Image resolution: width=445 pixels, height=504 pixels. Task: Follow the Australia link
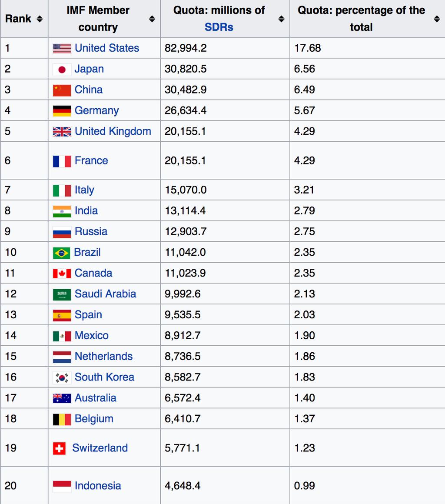coord(95,397)
